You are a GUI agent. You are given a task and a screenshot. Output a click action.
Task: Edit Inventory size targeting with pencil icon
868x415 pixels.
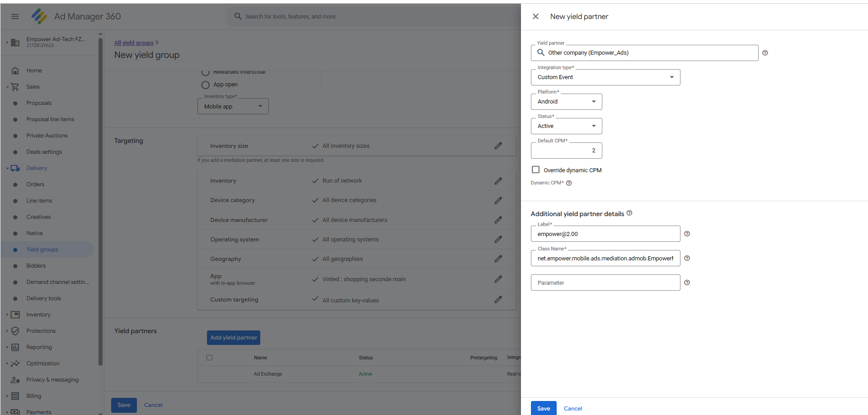[x=498, y=146]
